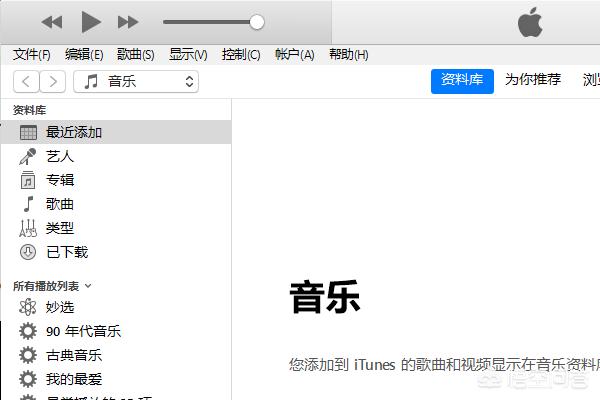
Task: Click the rewind previous track button
Action: coord(52,22)
